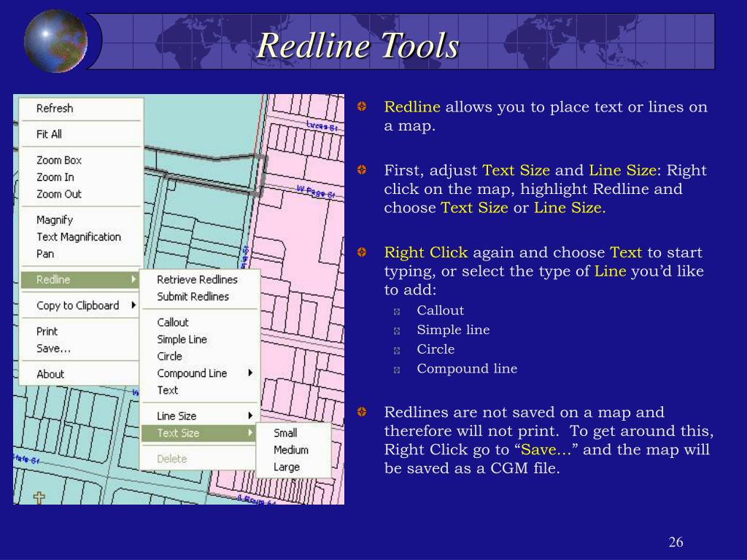Expand the Text Size submenu arrow

pos(250,433)
